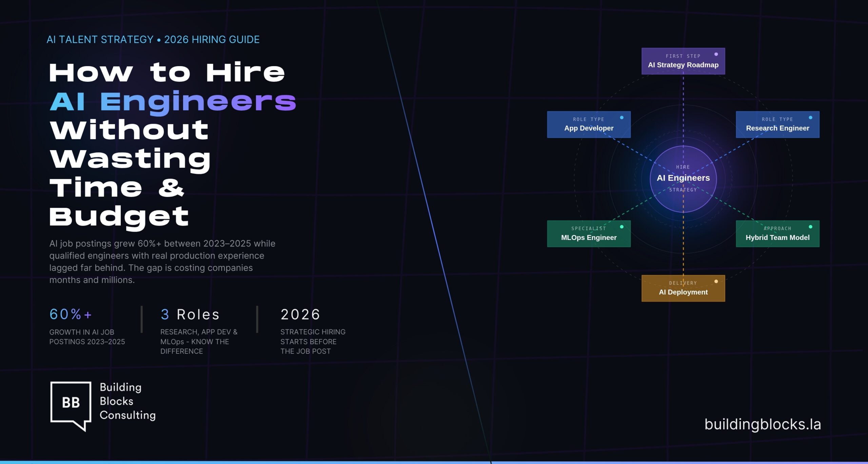Click the 'DELIVERY' label
This screenshot has height=464, width=868.
pyautogui.click(x=683, y=283)
